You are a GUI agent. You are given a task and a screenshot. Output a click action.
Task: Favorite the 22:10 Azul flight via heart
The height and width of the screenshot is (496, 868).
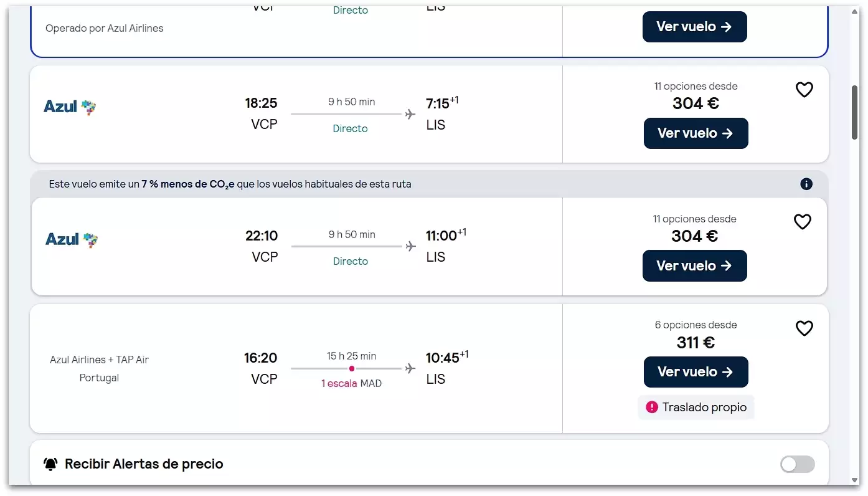803,222
